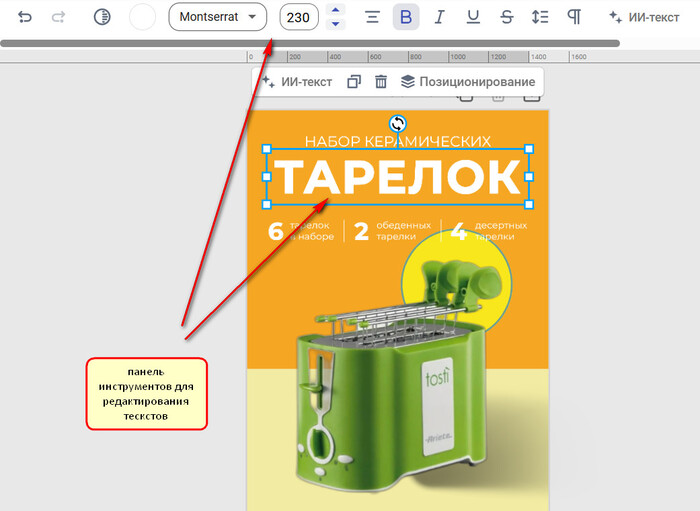The width and height of the screenshot is (700, 511).
Task: Click the font size field showing 230
Action: point(298,17)
